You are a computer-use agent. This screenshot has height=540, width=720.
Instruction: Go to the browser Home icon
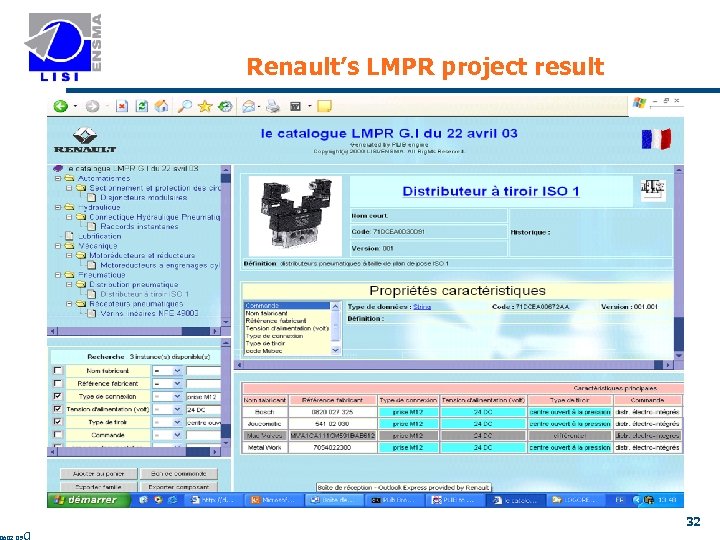pyautogui.click(x=161, y=107)
